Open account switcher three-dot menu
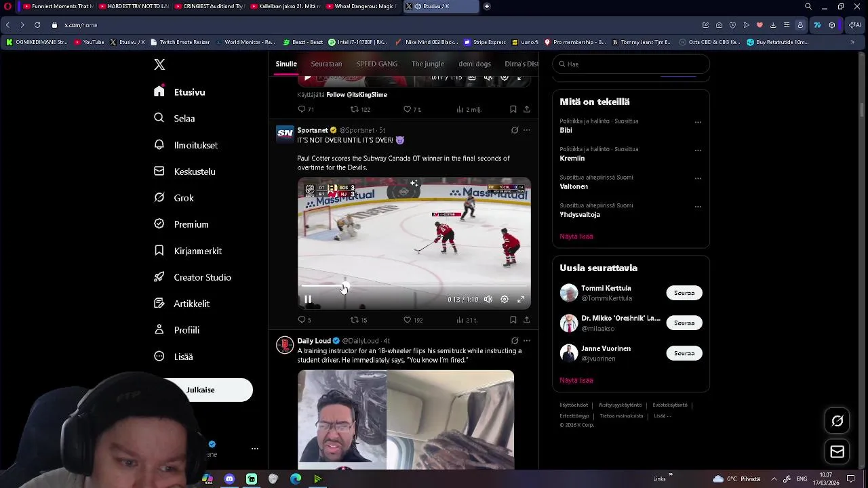 tap(255, 449)
